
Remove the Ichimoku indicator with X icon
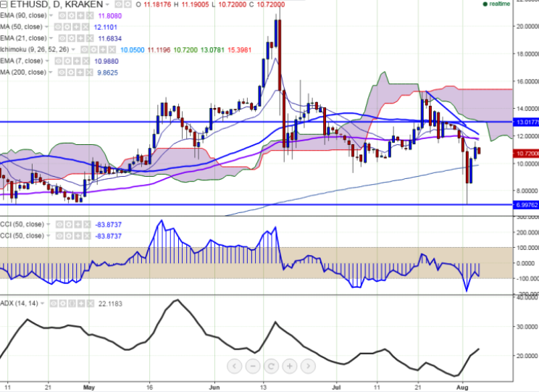[x=112, y=50]
